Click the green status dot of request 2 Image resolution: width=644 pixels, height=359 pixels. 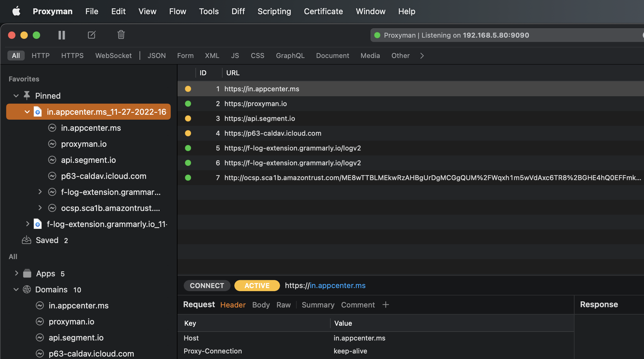[188, 104]
